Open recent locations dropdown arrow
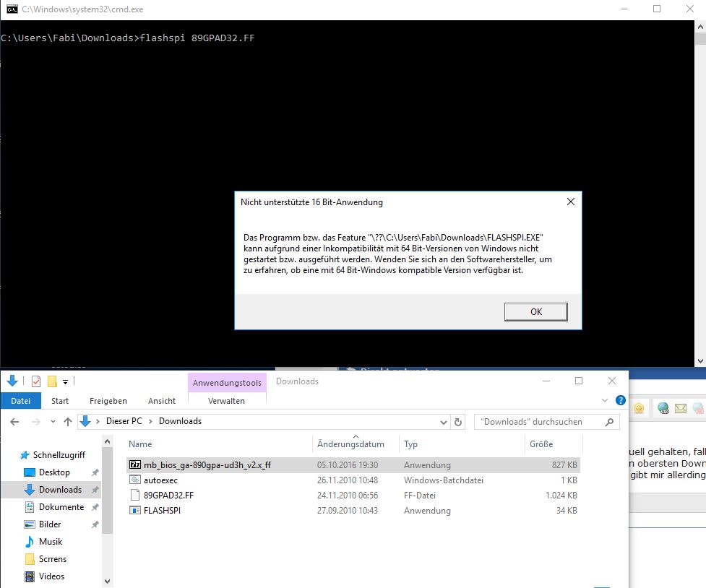 pyautogui.click(x=53, y=422)
